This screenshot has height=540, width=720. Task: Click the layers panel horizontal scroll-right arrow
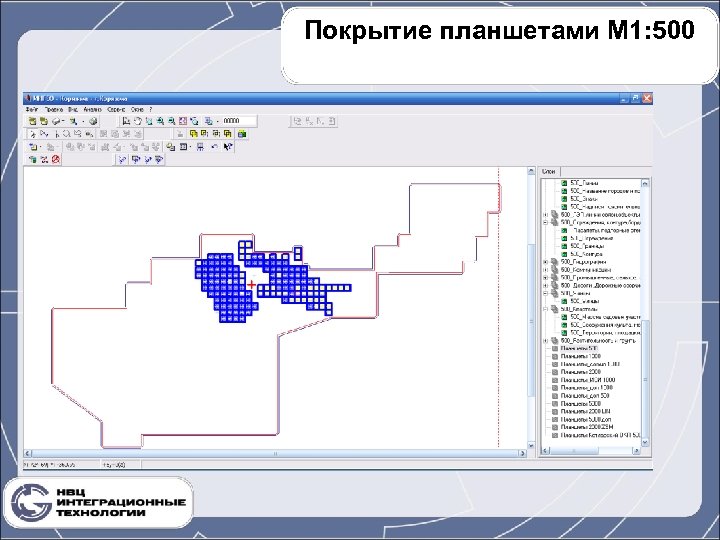(636, 450)
